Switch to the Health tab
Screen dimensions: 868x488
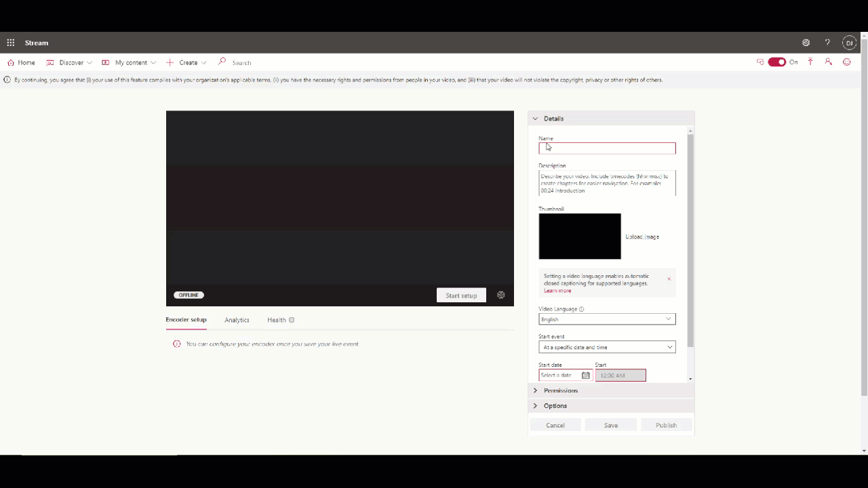pyautogui.click(x=276, y=320)
